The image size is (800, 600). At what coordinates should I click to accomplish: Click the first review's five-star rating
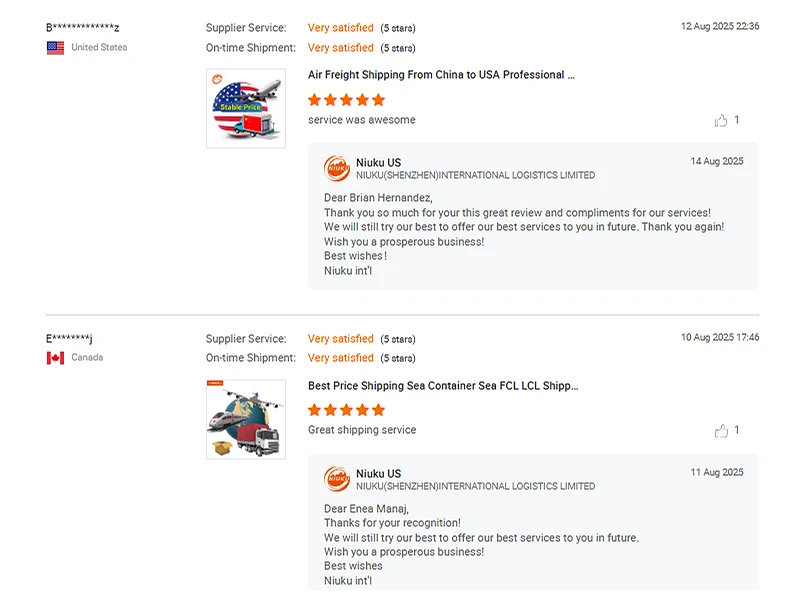coord(346,100)
